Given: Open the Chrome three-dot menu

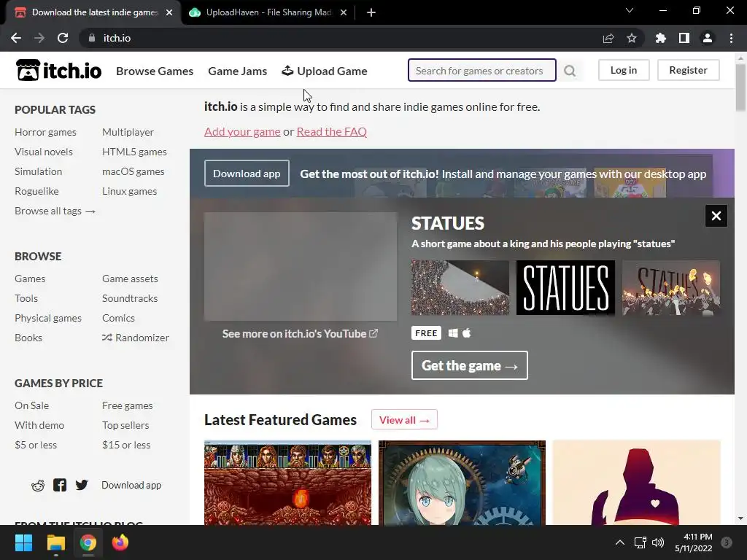Looking at the screenshot, I should (731, 38).
